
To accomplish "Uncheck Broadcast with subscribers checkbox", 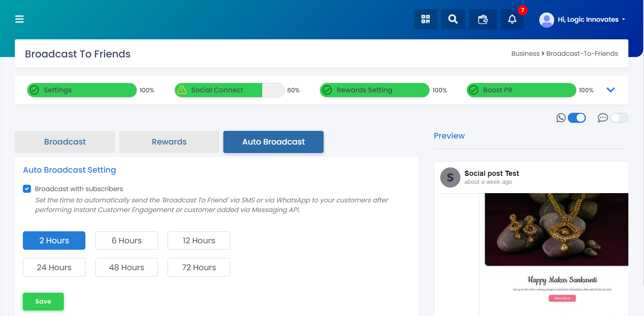I will 27,189.
